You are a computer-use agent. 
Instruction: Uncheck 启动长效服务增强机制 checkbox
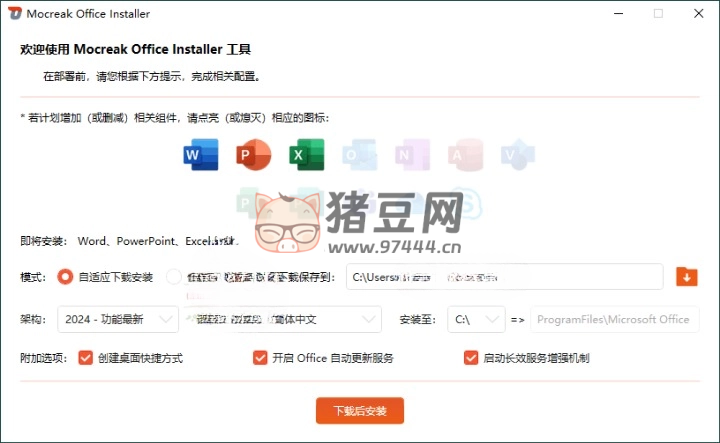pyautogui.click(x=471, y=358)
